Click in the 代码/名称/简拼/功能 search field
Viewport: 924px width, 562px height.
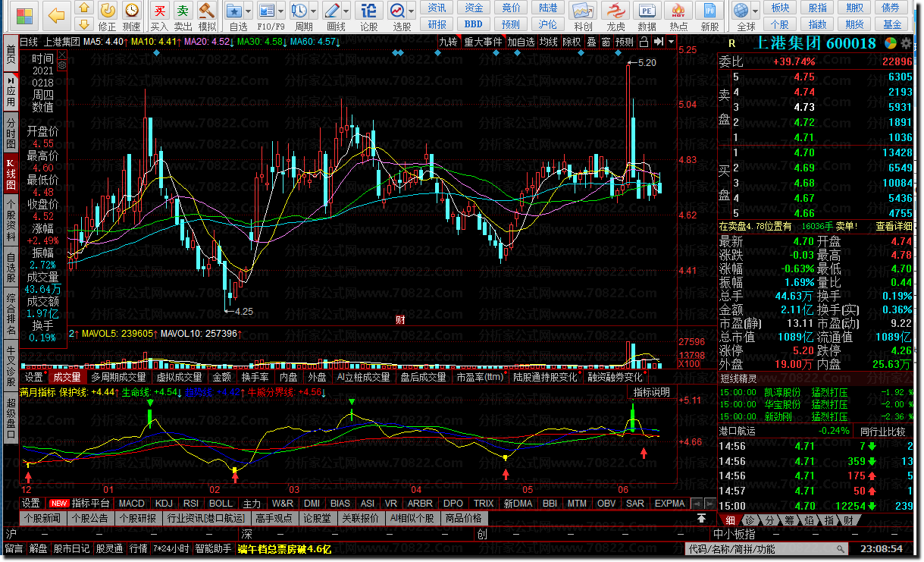point(768,548)
